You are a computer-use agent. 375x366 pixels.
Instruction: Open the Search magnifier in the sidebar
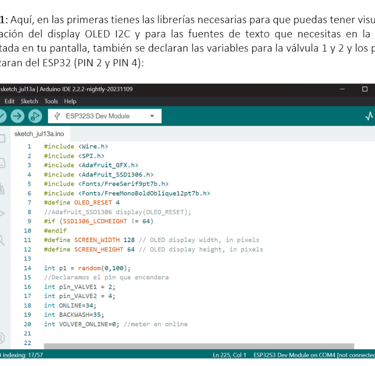[2, 240]
